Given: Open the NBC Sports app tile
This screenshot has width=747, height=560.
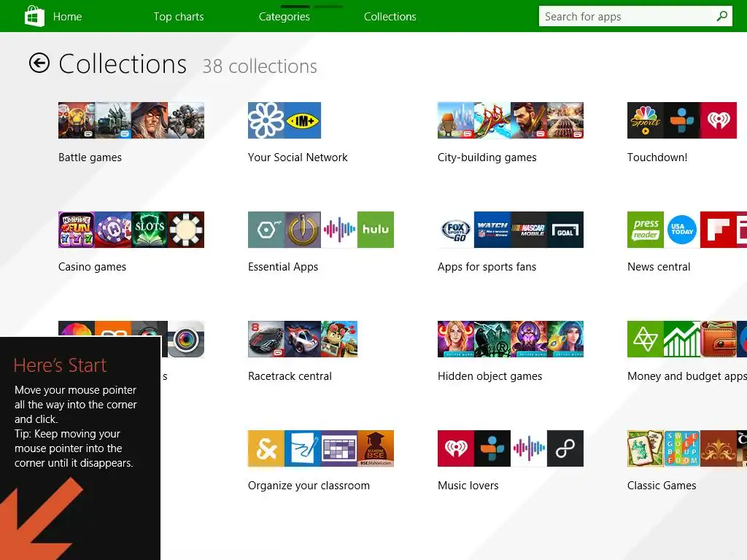Looking at the screenshot, I should point(646,120).
